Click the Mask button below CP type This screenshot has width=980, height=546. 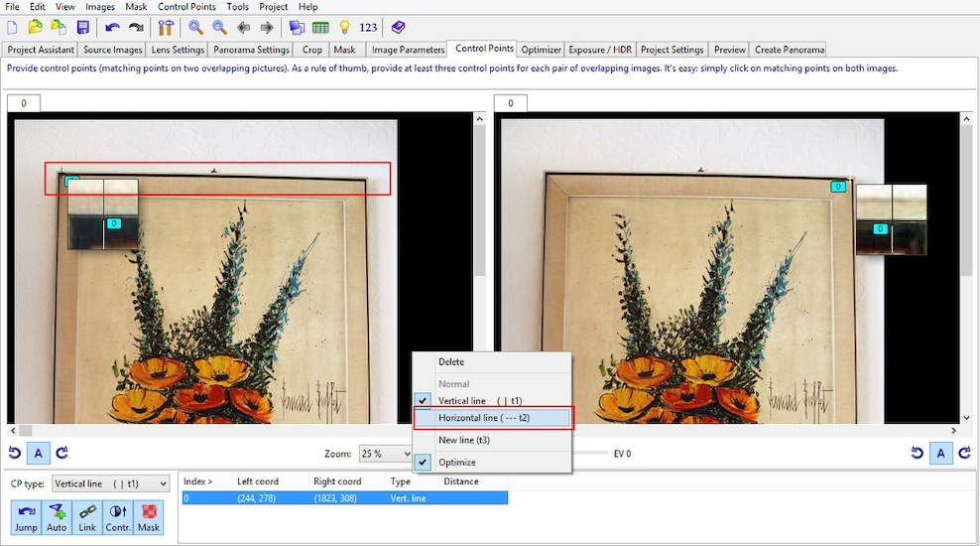point(149,517)
